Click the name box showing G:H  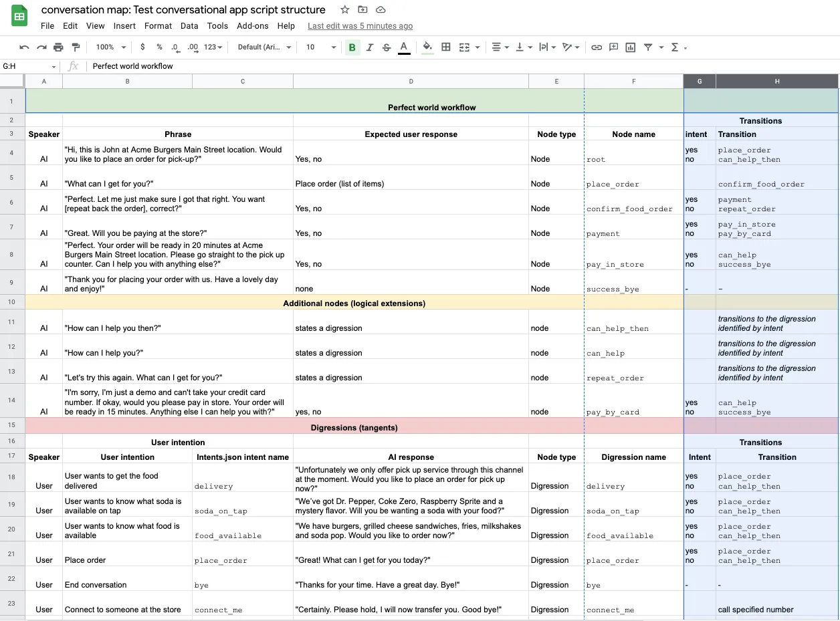pyautogui.click(x=25, y=66)
